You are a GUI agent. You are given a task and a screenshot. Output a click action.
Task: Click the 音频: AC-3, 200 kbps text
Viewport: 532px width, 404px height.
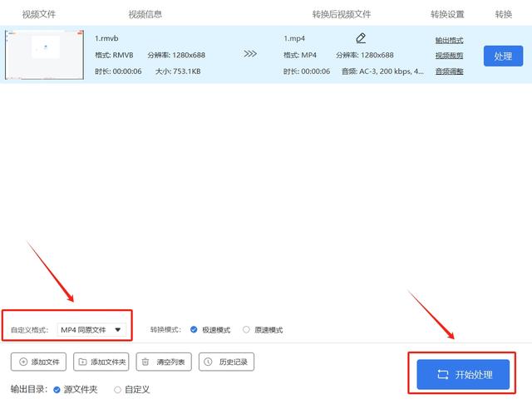382,71
